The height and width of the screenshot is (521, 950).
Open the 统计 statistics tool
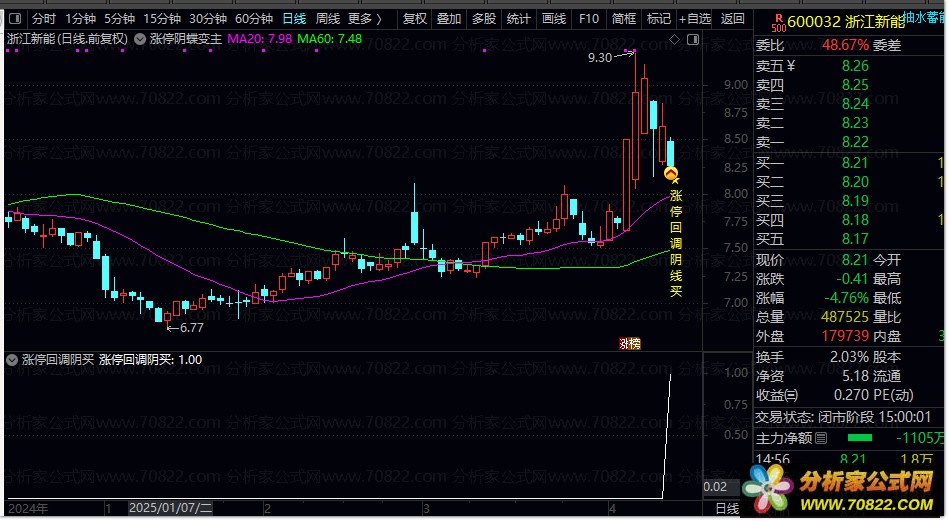coord(518,19)
